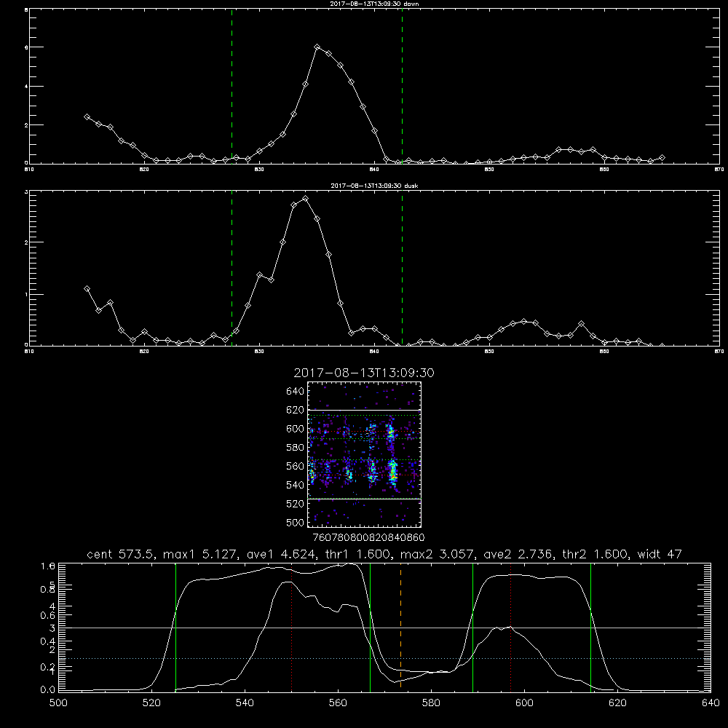Click the timestamp title above the heatmap
Screen dimensions: 728x728
(364, 373)
